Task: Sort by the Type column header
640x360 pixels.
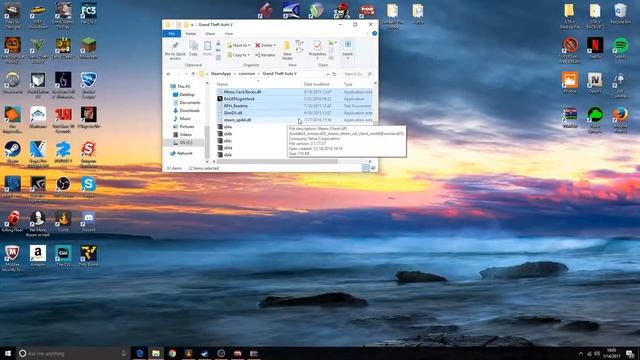Action: pos(348,84)
